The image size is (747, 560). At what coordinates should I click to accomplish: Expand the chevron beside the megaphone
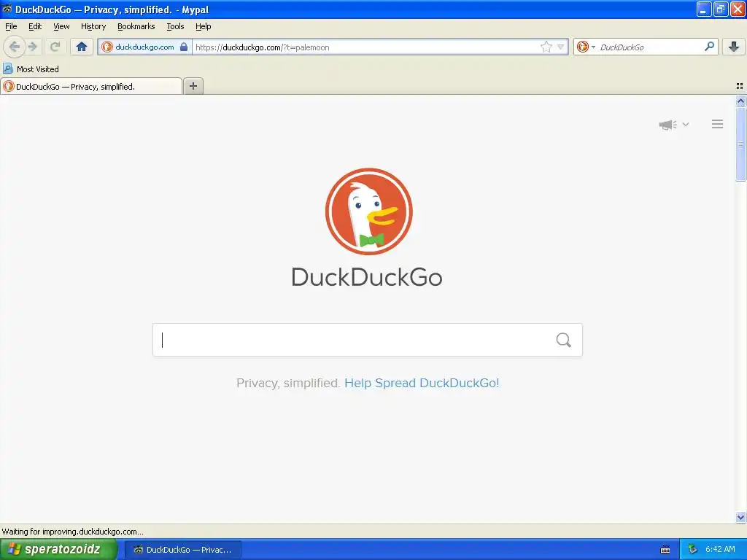[686, 124]
